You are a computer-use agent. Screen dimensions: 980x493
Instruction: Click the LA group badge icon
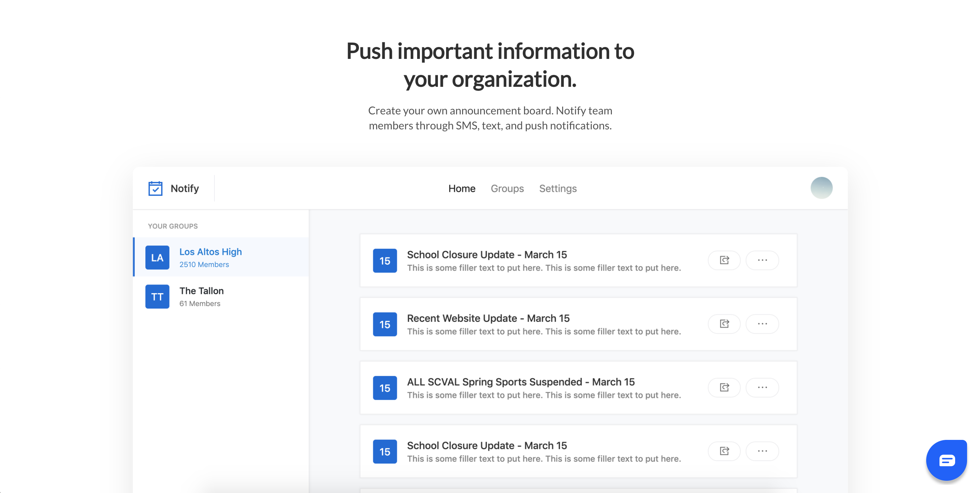click(157, 257)
